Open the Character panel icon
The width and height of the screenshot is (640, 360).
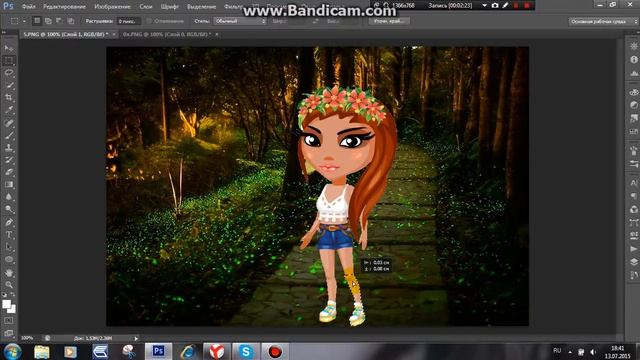(633, 183)
